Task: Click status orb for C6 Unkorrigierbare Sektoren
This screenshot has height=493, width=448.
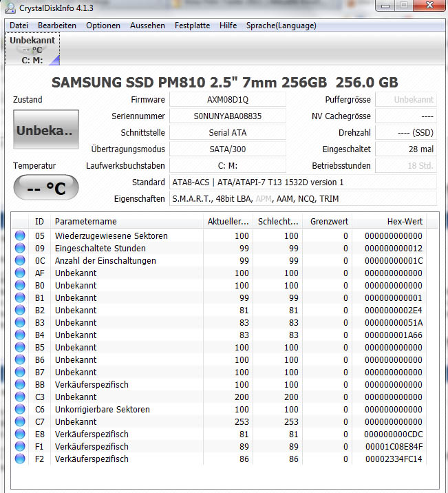Action: 20,410
